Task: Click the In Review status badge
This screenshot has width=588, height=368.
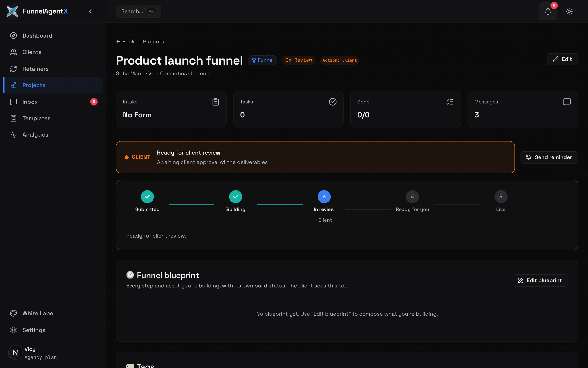Action: 299,60
